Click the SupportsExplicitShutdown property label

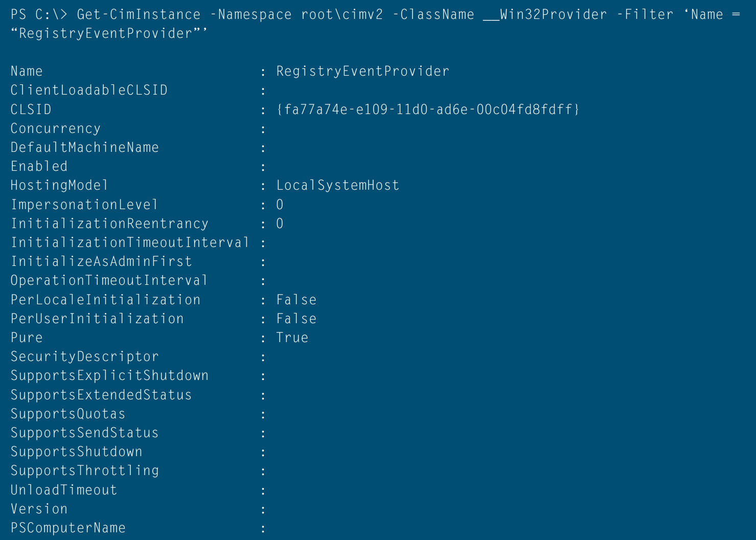coord(109,375)
